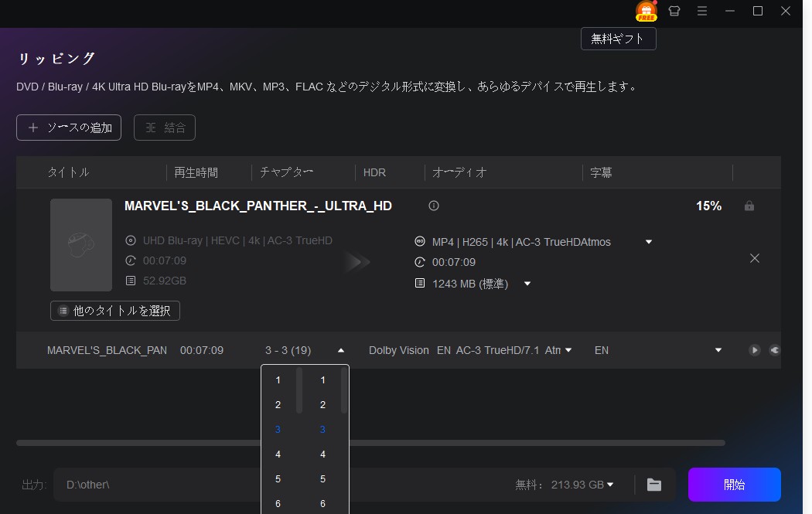Collapse the chapter 3 - 3 (19) dropdown
The height and width of the screenshot is (514, 812).
click(x=341, y=350)
